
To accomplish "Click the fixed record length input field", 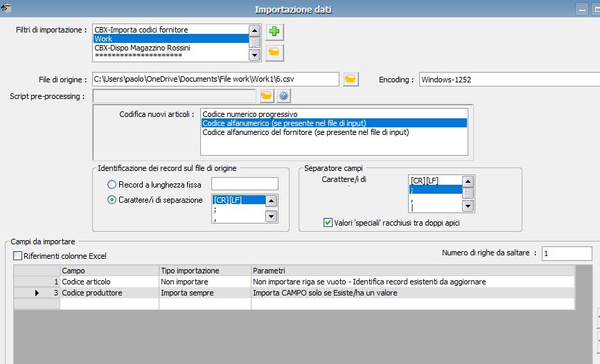I will [x=245, y=184].
